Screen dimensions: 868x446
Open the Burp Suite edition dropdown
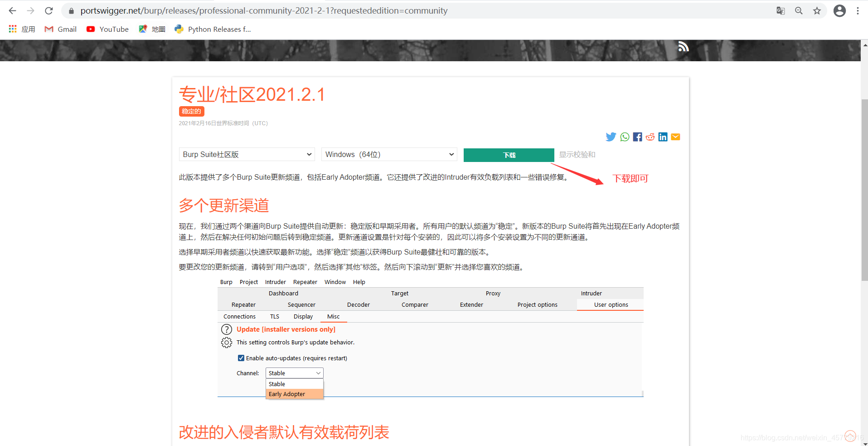(x=247, y=154)
